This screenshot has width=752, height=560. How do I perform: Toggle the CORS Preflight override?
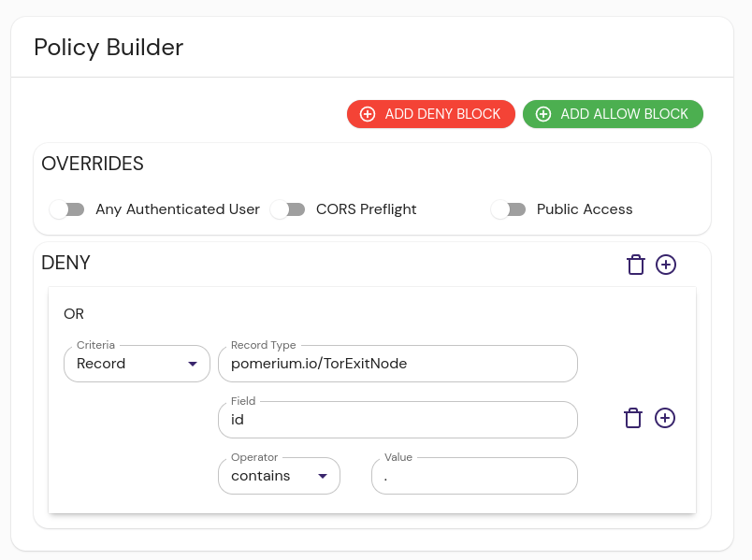coord(287,209)
